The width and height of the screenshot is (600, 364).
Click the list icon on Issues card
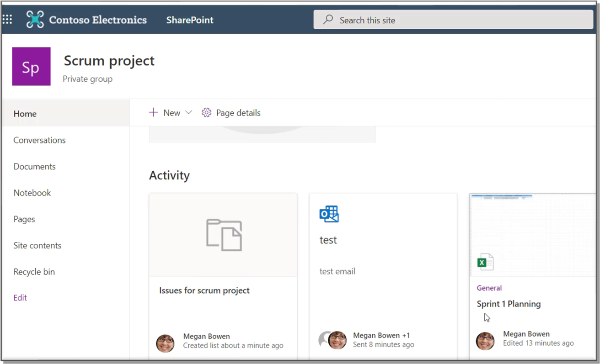(224, 235)
